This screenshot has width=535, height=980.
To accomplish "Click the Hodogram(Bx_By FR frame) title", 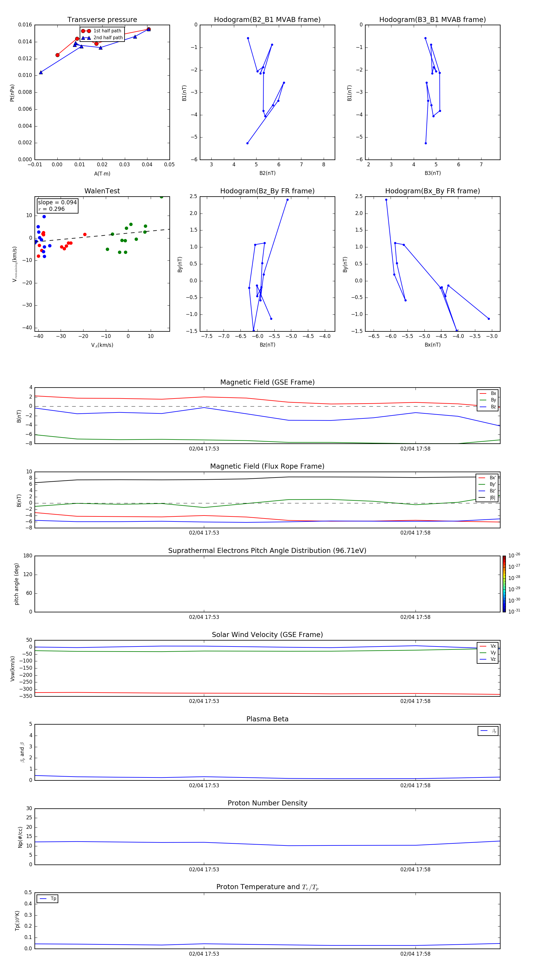I will click(x=432, y=191).
